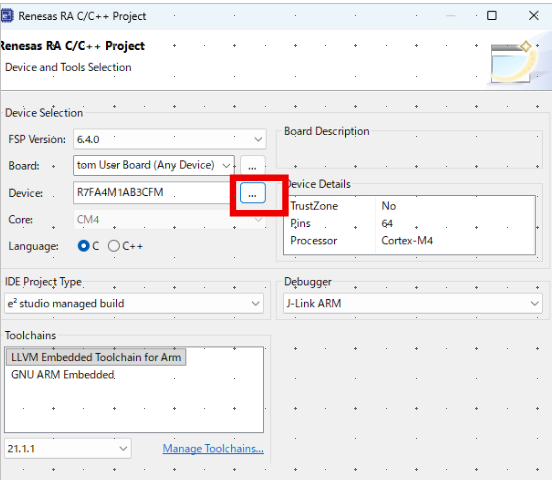Select the C language radio button

(x=84, y=246)
